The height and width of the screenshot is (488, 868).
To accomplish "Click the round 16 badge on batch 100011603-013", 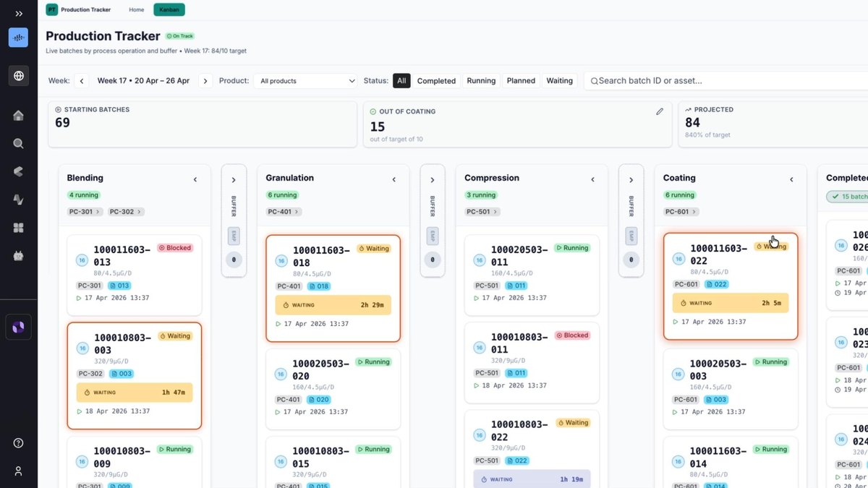I will 82,260.
